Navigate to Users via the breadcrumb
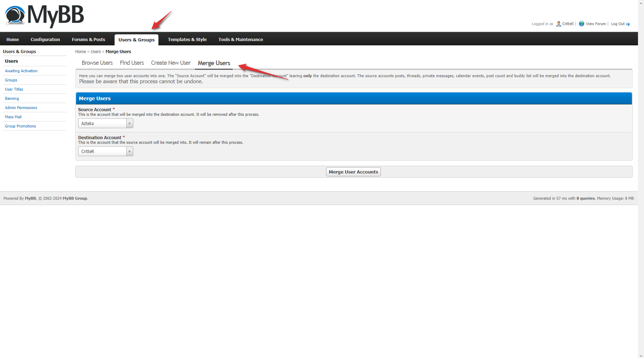This screenshot has height=358, width=644. [95, 51]
